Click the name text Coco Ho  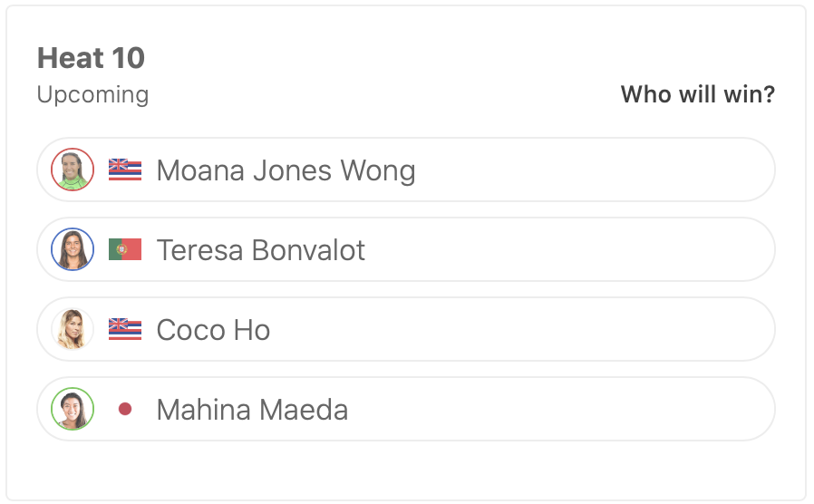click(213, 330)
